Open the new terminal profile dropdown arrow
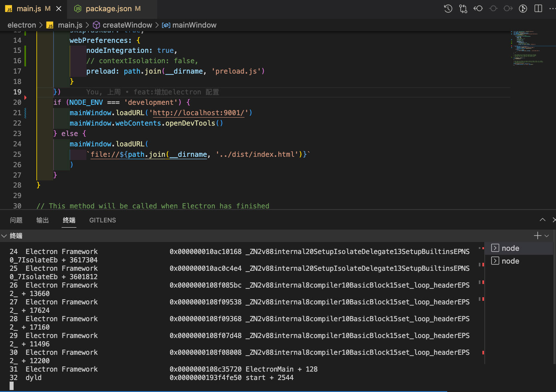 pyautogui.click(x=547, y=236)
